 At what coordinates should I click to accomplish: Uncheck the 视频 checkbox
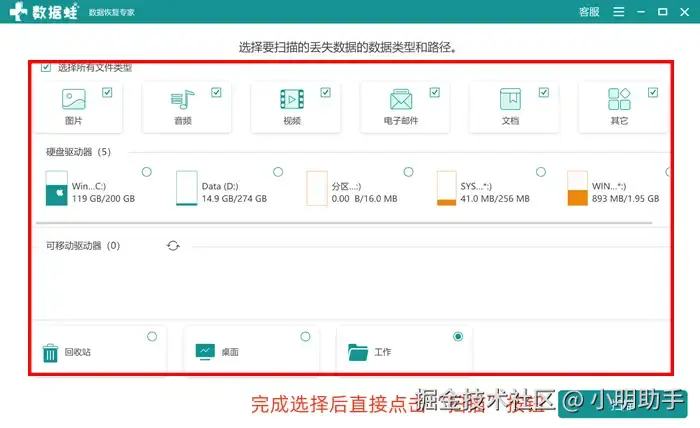click(325, 92)
